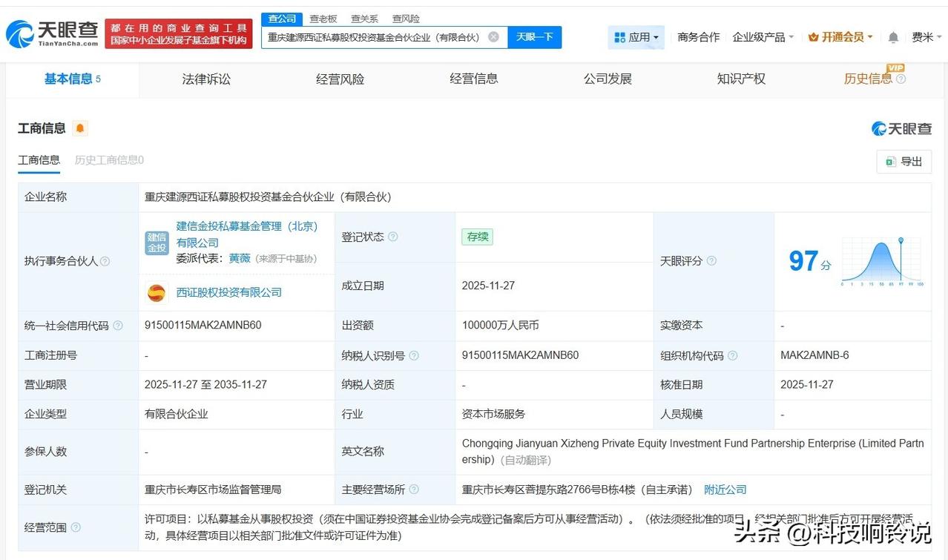Click the bell icon beside 工商信息 heading

point(79,128)
